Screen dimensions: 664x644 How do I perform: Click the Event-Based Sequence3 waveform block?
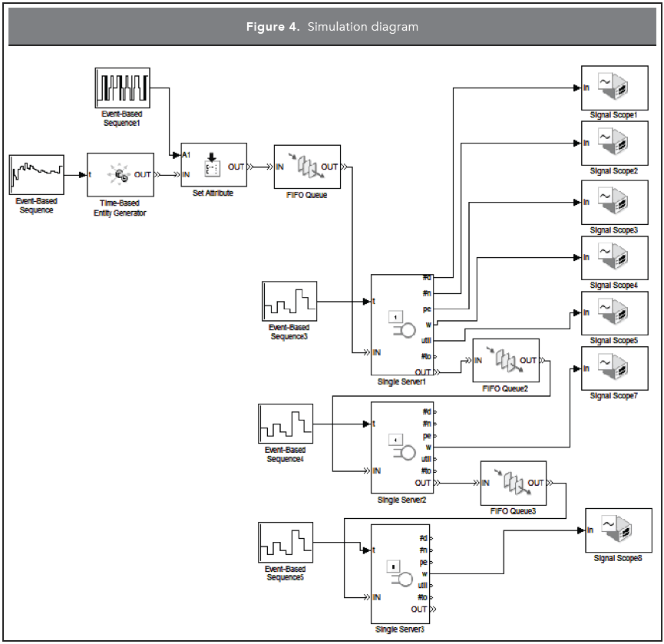[289, 301]
